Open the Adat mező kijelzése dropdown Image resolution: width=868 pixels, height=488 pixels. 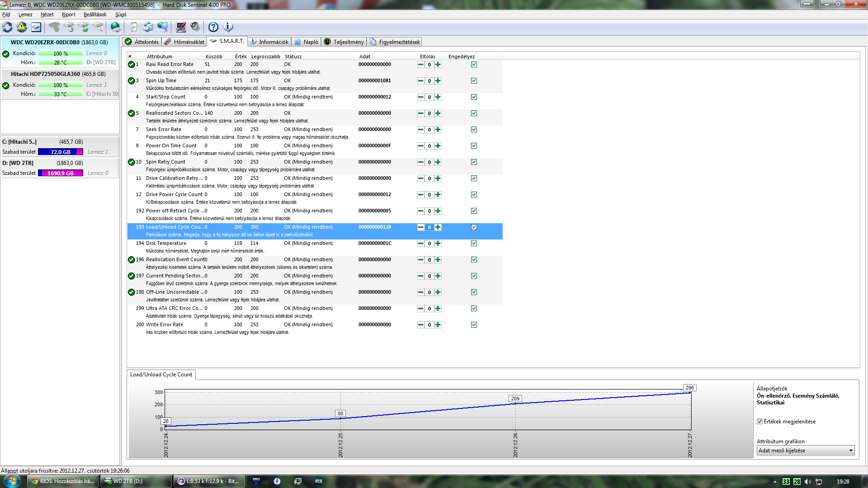(x=806, y=450)
